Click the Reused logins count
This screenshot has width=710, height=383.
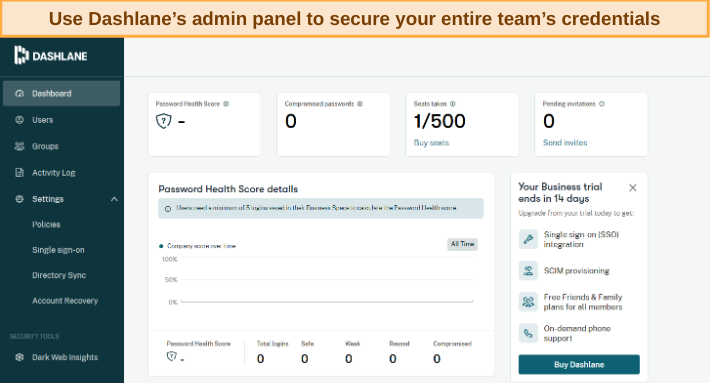pyautogui.click(x=393, y=359)
